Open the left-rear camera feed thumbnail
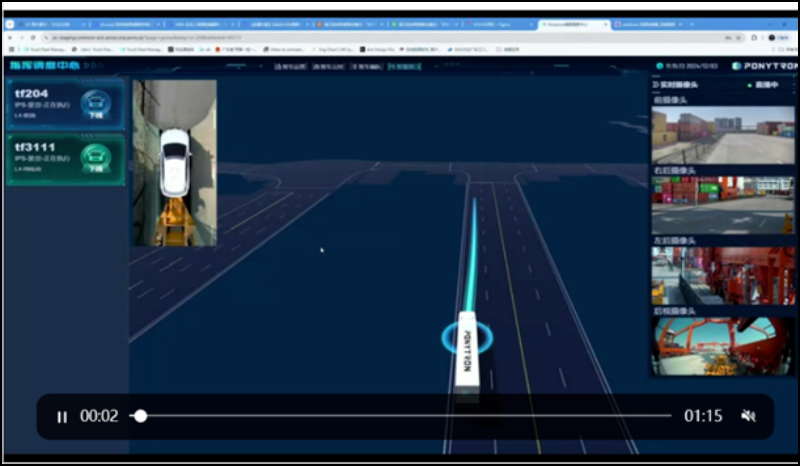The width and height of the screenshot is (800, 466). pyautogui.click(x=723, y=275)
